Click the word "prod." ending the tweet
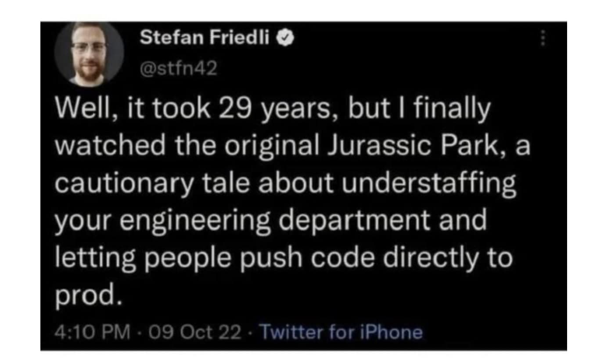This screenshot has width=611, height=364. point(87,296)
